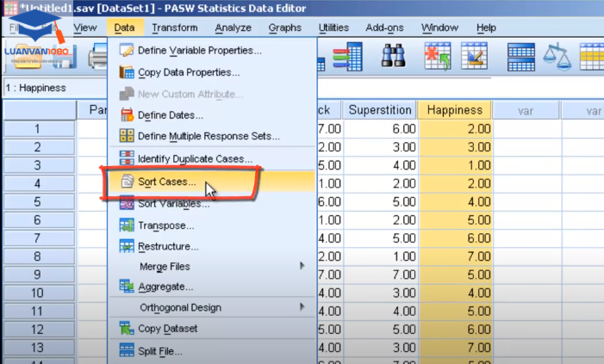Open the Graphs menu
This screenshot has width=604, height=364.
285,28
